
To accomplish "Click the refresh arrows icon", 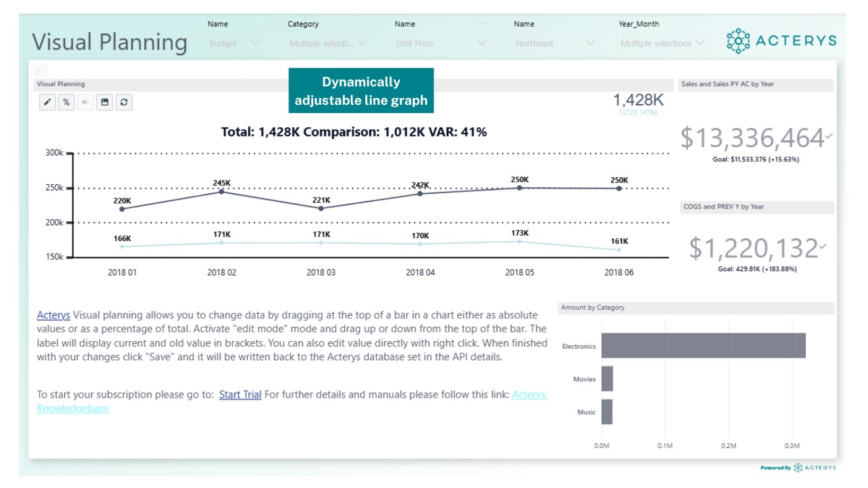I will coord(125,102).
